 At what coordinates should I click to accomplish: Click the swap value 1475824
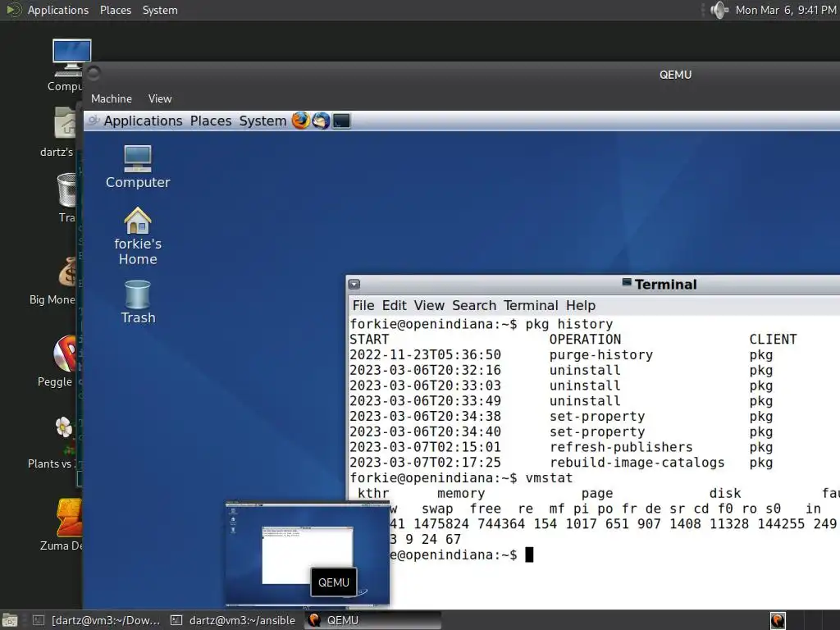pyautogui.click(x=441, y=524)
